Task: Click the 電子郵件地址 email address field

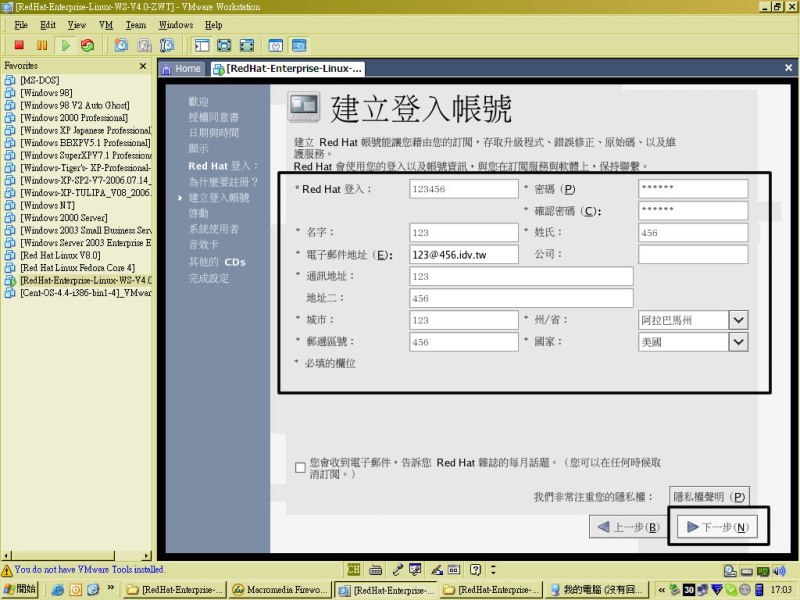Action: 463,255
